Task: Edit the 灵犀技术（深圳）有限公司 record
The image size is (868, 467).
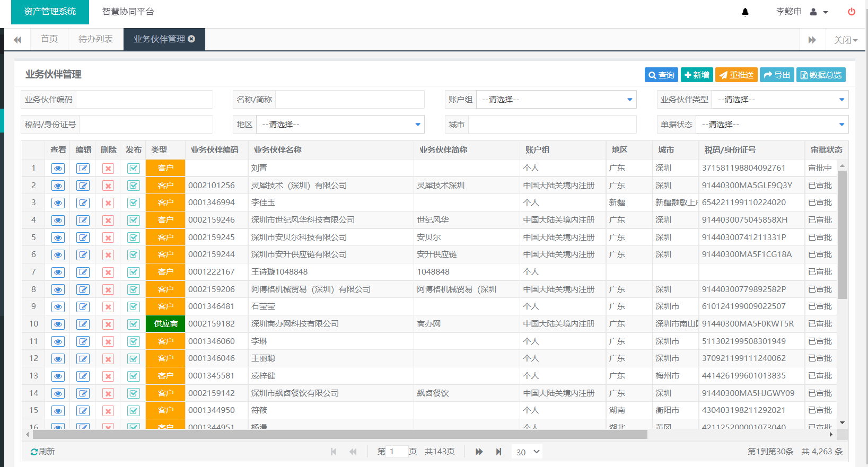Action: [83, 186]
